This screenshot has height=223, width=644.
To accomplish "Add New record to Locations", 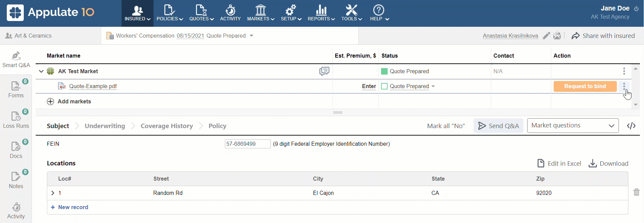I will pos(70,207).
